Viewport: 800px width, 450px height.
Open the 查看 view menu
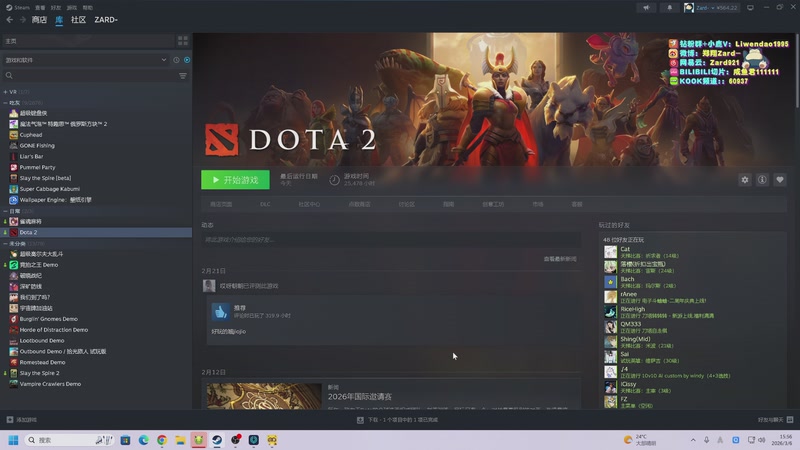pyautogui.click(x=40, y=8)
